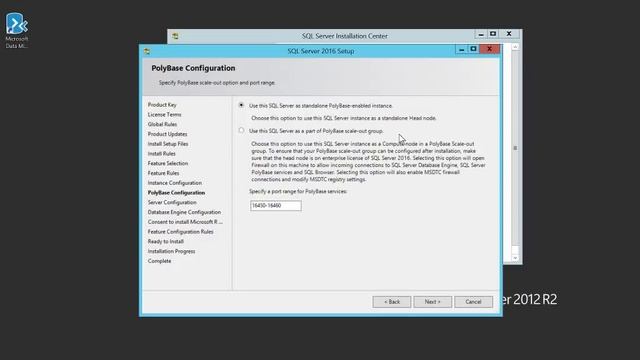
Task: Select Install Rules step in sidebar
Action: point(162,154)
